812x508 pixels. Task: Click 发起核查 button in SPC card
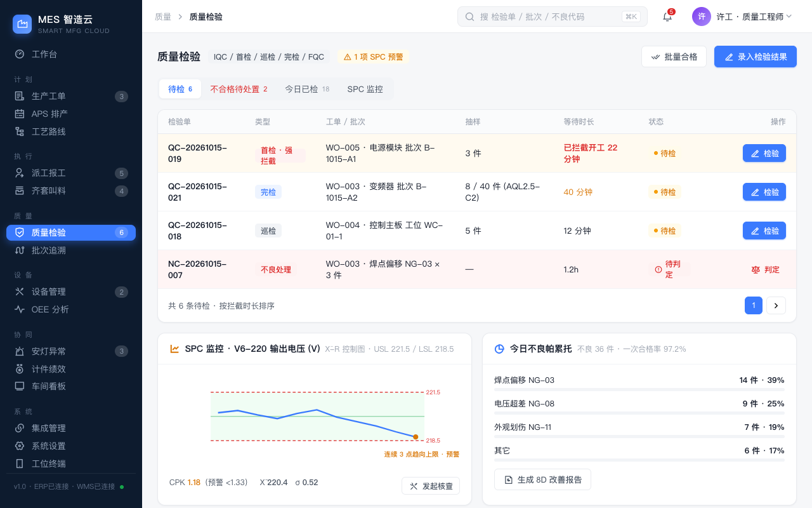point(431,486)
